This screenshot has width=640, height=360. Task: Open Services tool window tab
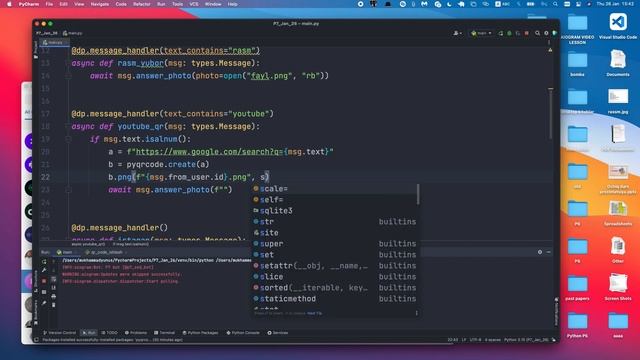tap(278, 333)
